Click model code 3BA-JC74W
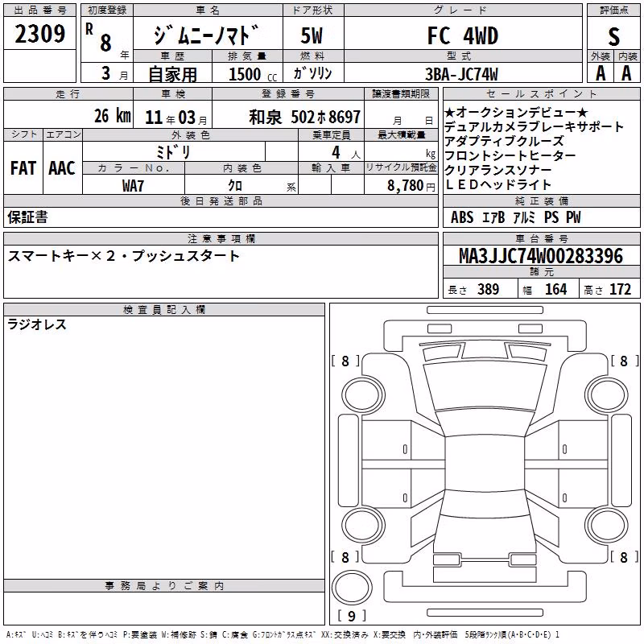 coord(461,74)
